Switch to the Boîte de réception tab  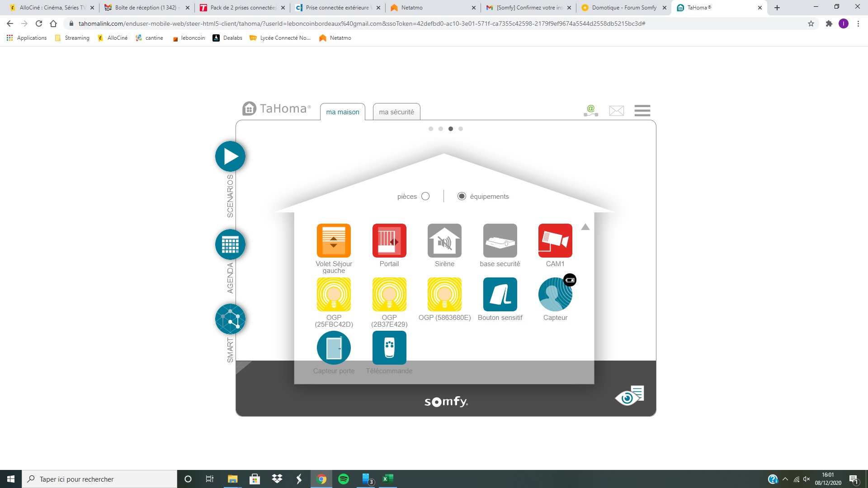pos(147,8)
